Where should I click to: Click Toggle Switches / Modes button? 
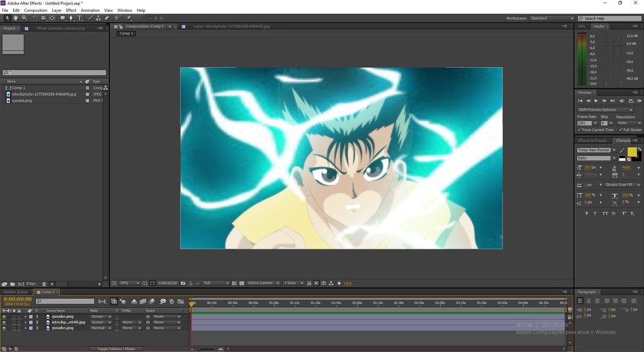(x=116, y=349)
